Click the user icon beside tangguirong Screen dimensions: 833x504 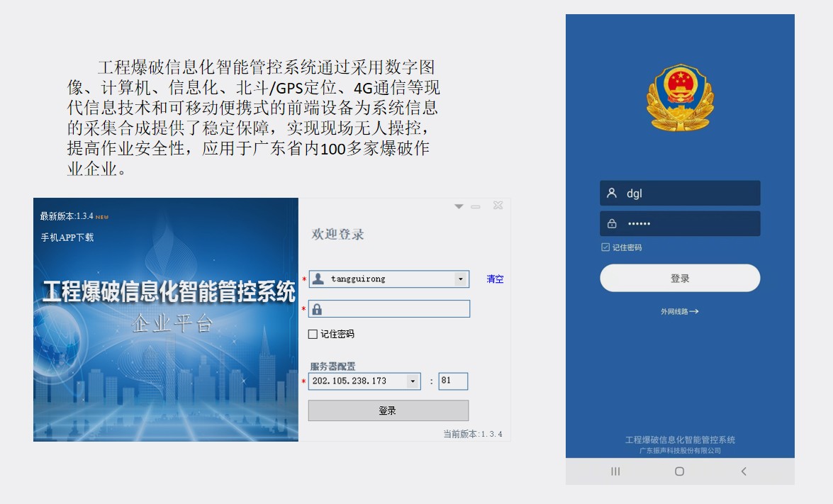318,279
